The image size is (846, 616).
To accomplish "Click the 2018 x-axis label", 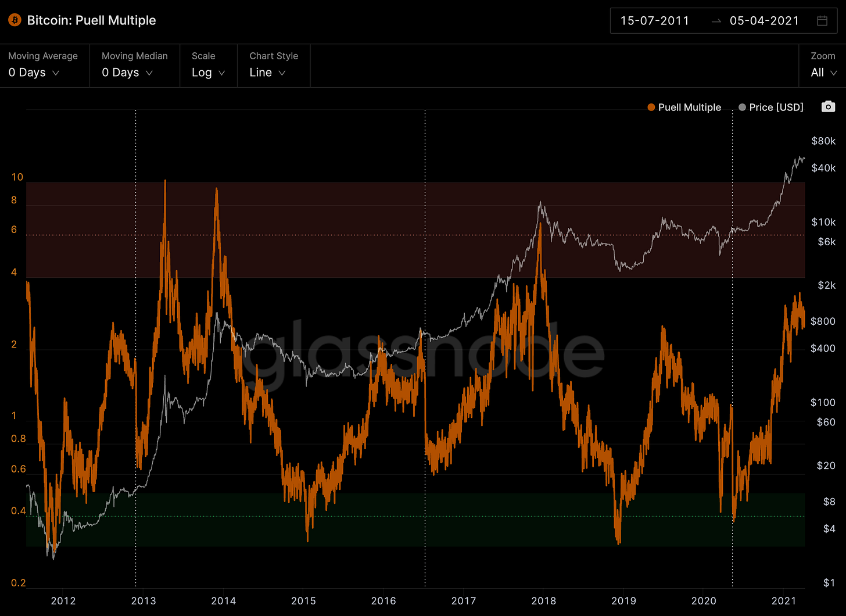I will click(x=544, y=600).
